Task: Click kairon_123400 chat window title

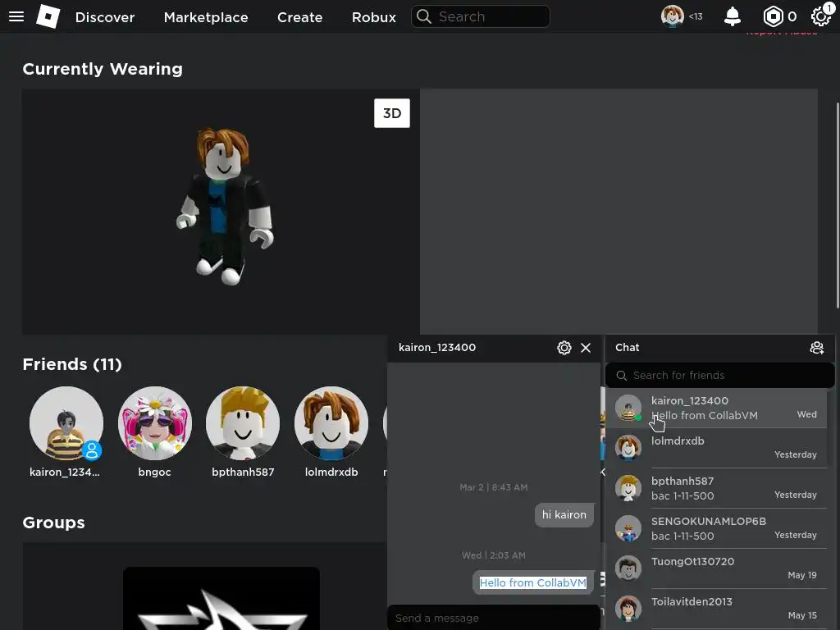Action: [437, 348]
